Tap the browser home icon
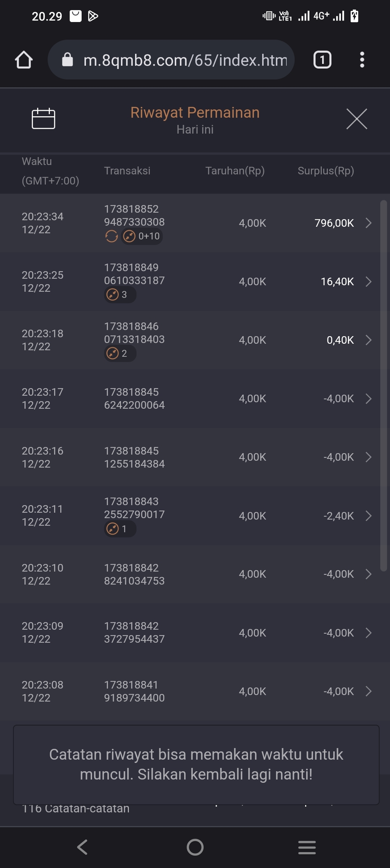Screen dimensions: 390x868 (24, 60)
